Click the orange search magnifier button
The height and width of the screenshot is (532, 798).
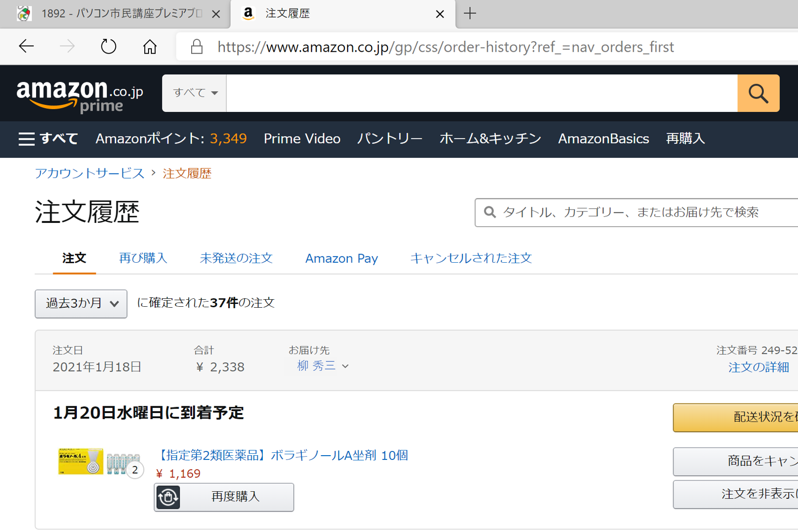[x=758, y=93]
